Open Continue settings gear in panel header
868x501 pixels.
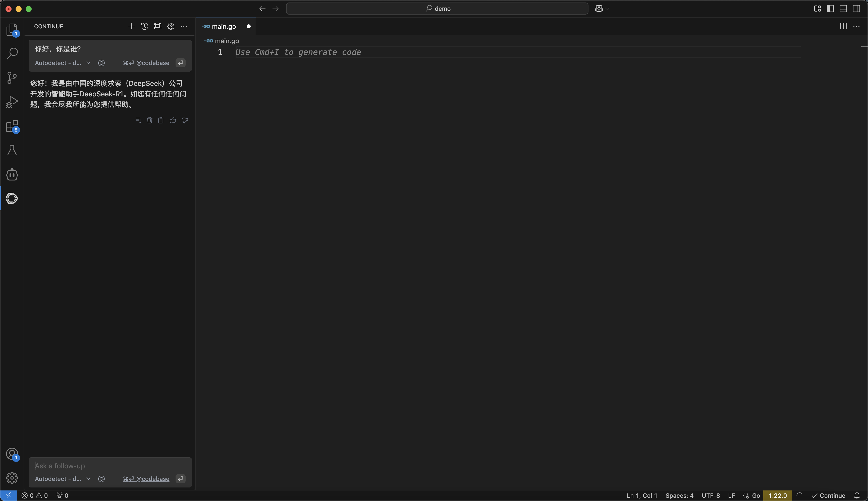pos(171,27)
